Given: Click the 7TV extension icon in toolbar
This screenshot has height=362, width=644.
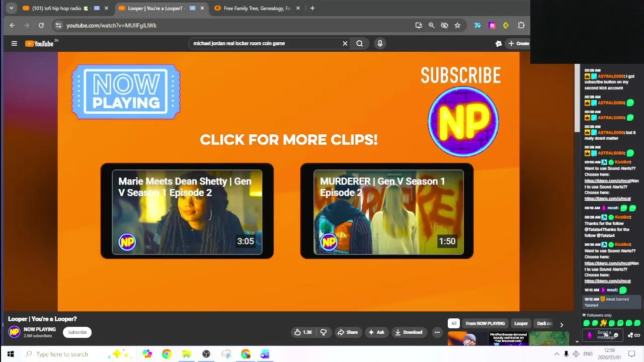Looking at the screenshot, I should pos(477,25).
